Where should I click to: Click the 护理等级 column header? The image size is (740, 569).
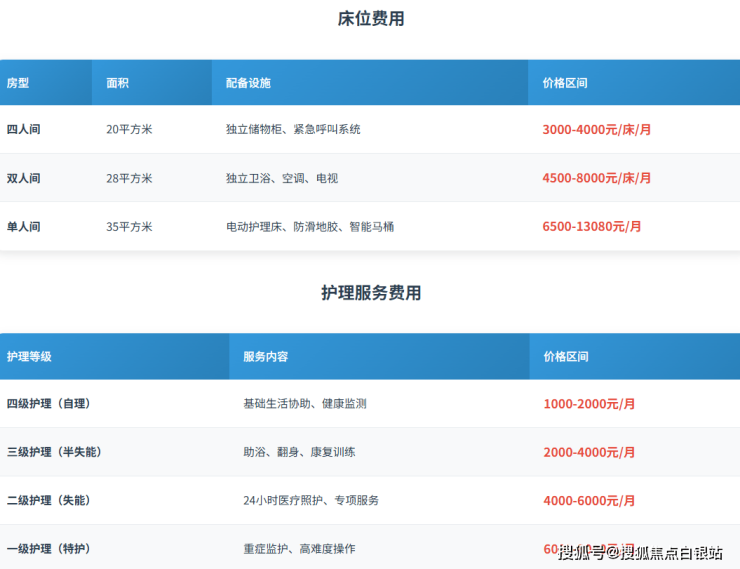tap(29, 357)
